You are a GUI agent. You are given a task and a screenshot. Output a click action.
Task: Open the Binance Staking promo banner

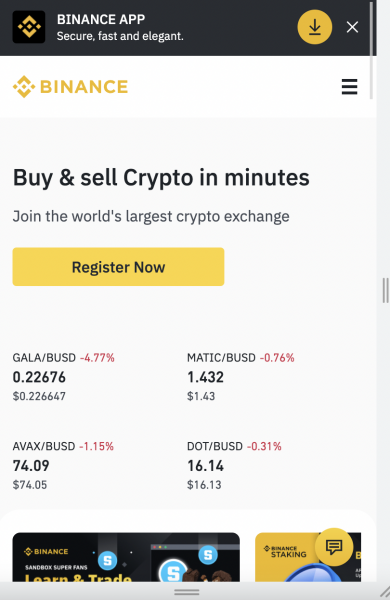(x=308, y=557)
